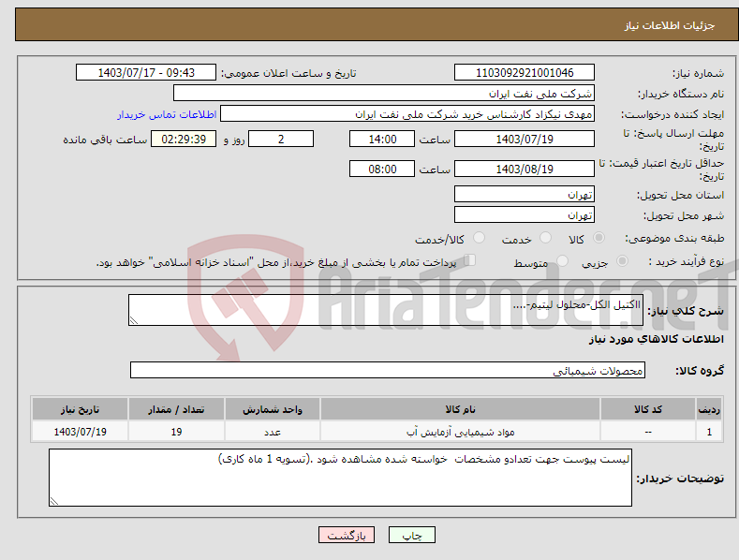Click the اطلاعات کالاهای مورد نیاز heading
Image resolution: width=739 pixels, height=560 pixels.
tap(656, 339)
